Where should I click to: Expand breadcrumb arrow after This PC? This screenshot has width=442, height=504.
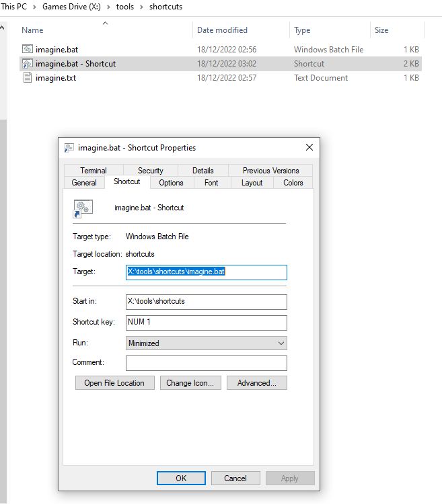pos(34,7)
